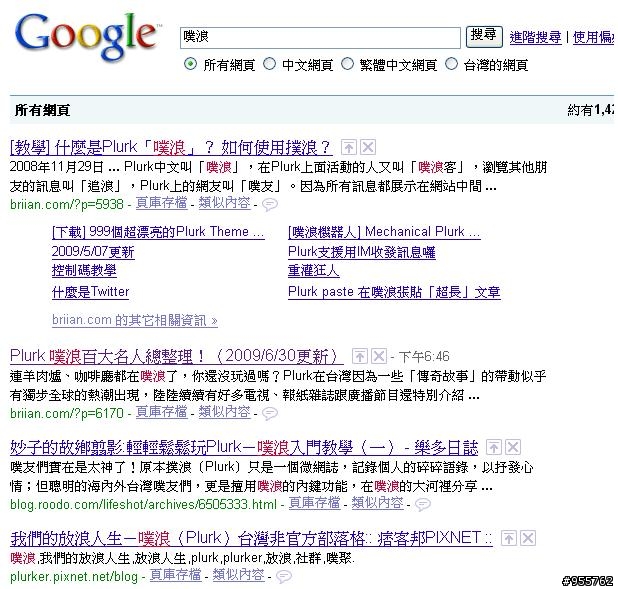Open 頁庫存檔 for plurker.pixnet.net result
The height and width of the screenshot is (589, 618).
coord(175,575)
